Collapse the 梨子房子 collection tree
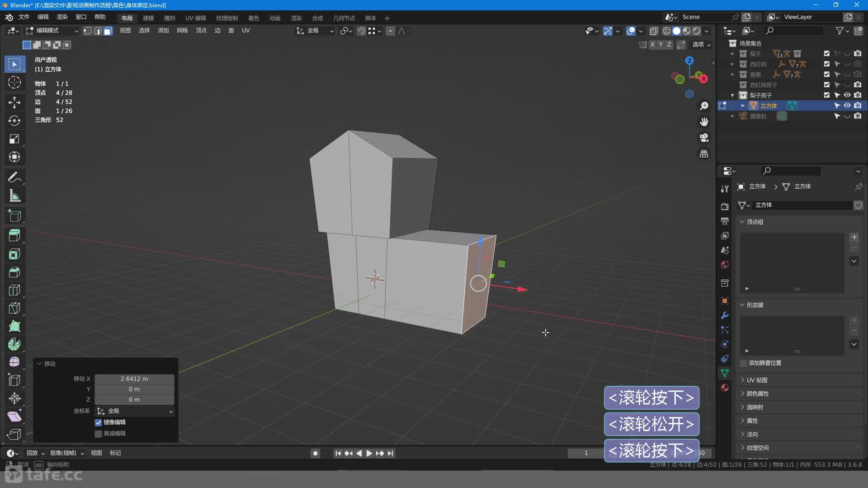Screen dimensions: 868x488 point(732,95)
